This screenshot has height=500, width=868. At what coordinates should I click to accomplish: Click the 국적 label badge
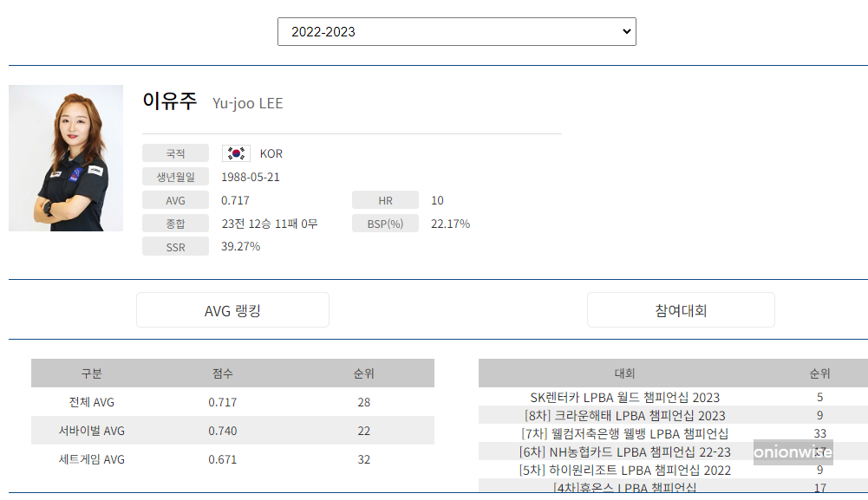pos(175,153)
